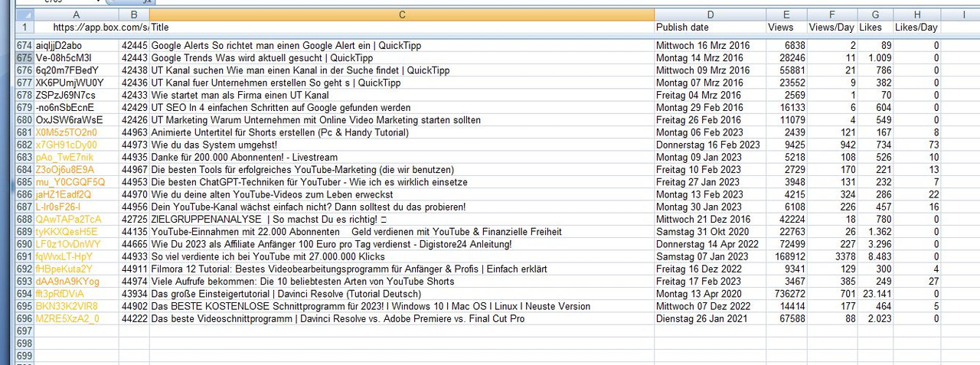Click the Views value 9425
This screenshot has height=365, width=980.
(795, 145)
